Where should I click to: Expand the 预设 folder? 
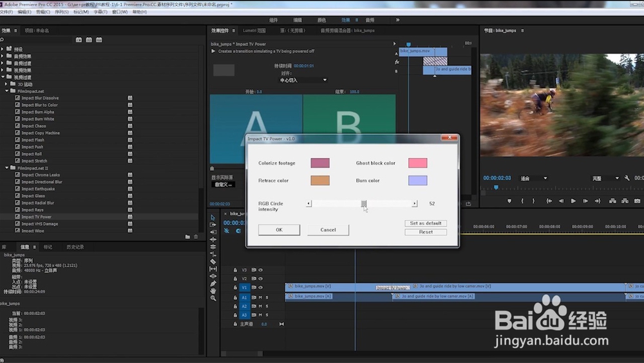point(3,50)
